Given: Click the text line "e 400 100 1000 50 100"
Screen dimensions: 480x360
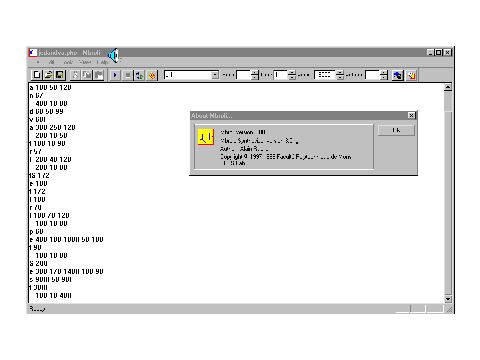Looking at the screenshot, I should pos(66,239).
